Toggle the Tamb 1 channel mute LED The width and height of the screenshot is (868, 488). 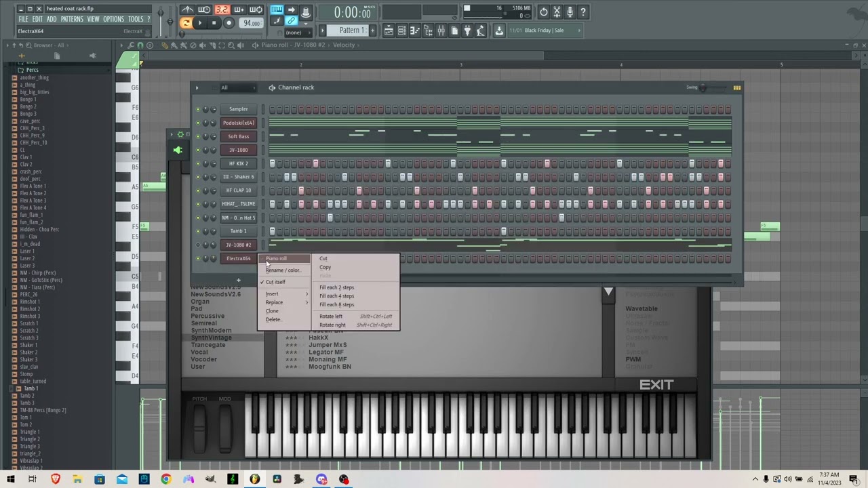198,231
